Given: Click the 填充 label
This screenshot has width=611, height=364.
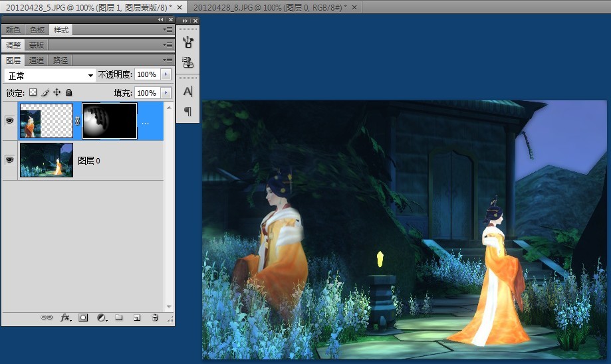Looking at the screenshot, I should click(x=123, y=93).
